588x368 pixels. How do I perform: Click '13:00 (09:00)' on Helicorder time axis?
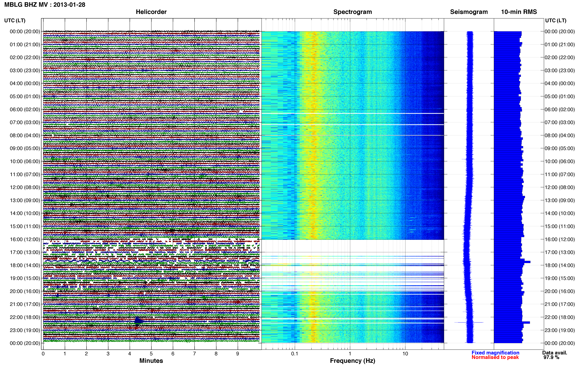click(x=25, y=200)
